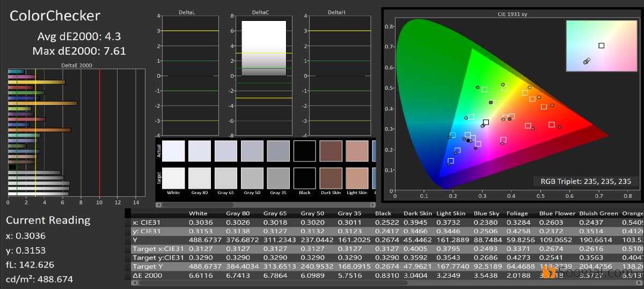The height and width of the screenshot is (289, 644).
Task: Click the swatch strip's left scroll arrow
Action: pos(159,204)
